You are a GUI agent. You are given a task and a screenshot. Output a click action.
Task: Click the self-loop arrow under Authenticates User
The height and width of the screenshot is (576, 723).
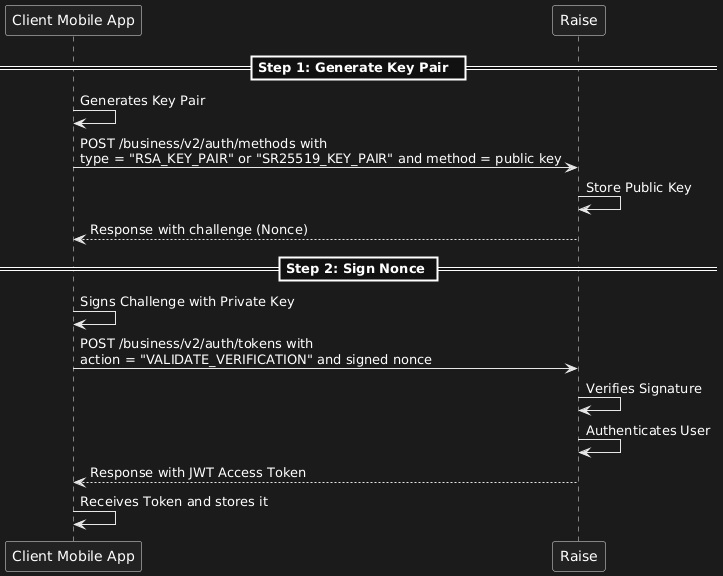605,446
